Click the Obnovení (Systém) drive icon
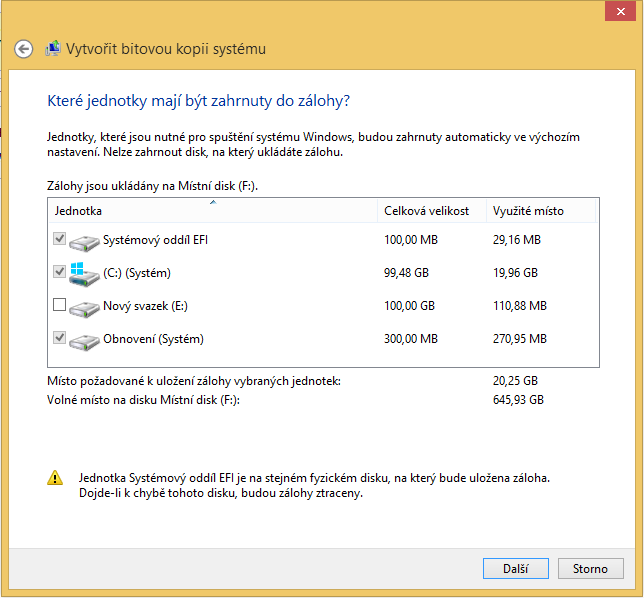644x598 pixels. [x=84, y=342]
